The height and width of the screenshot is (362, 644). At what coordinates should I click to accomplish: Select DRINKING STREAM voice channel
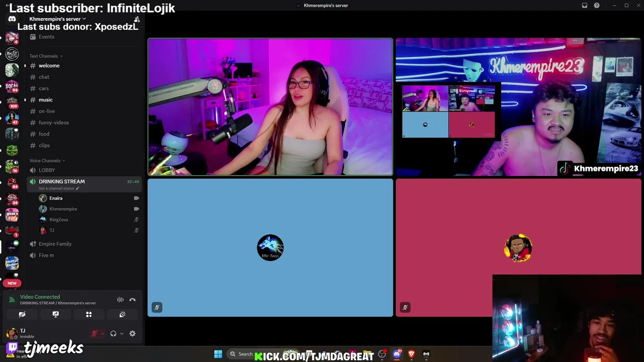(x=84, y=184)
